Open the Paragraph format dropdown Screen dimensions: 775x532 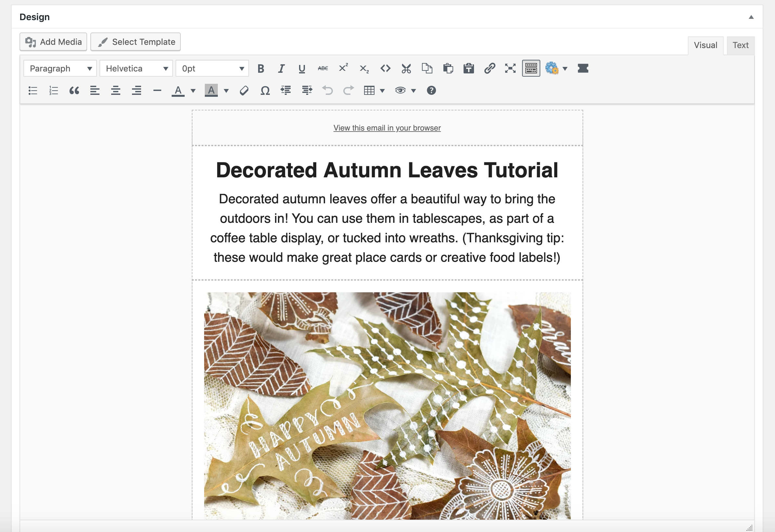[x=60, y=68]
